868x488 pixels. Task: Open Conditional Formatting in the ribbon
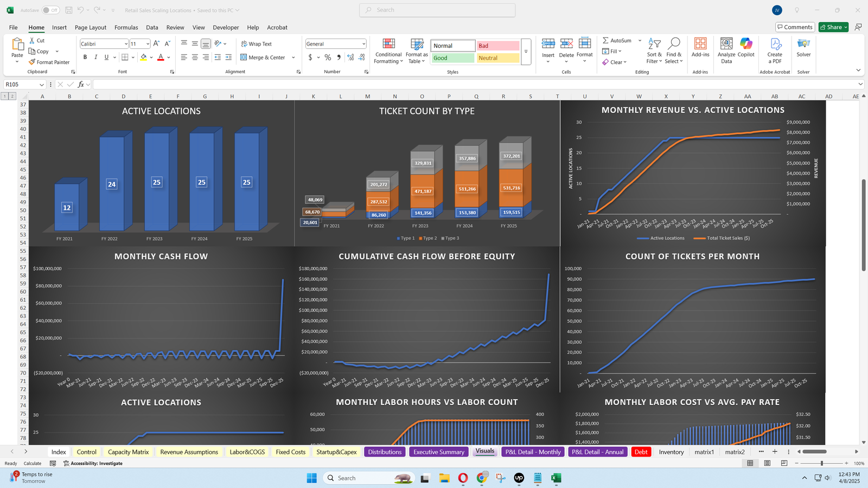pyautogui.click(x=388, y=44)
